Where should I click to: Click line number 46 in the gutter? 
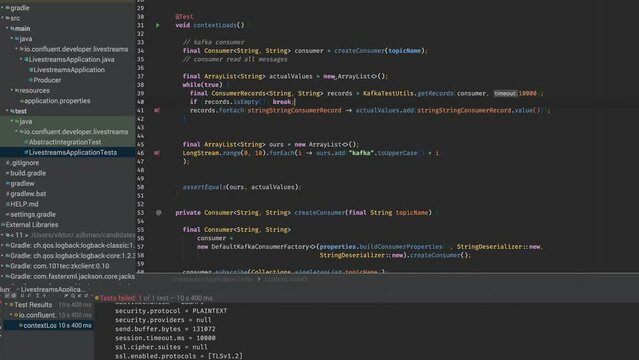click(140, 153)
